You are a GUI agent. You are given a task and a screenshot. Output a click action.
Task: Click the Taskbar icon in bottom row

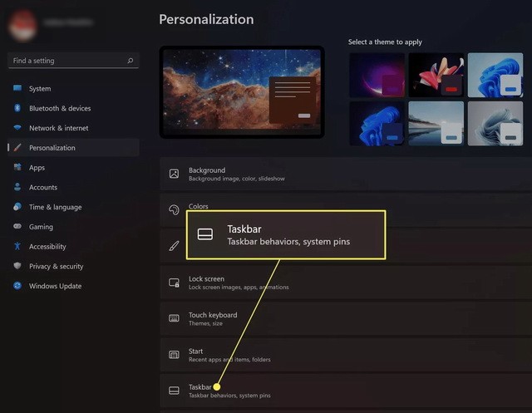click(x=174, y=391)
